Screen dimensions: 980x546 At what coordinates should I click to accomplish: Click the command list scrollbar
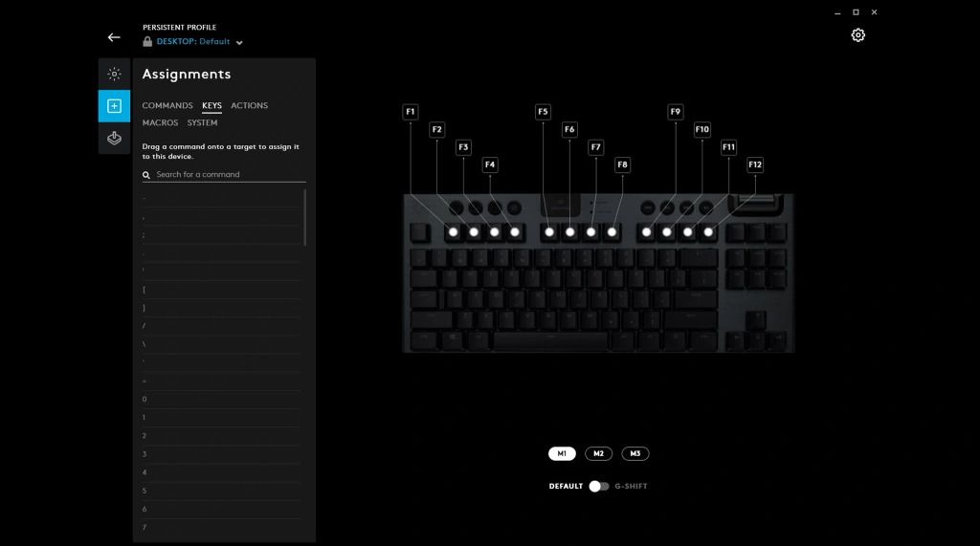tap(305, 217)
